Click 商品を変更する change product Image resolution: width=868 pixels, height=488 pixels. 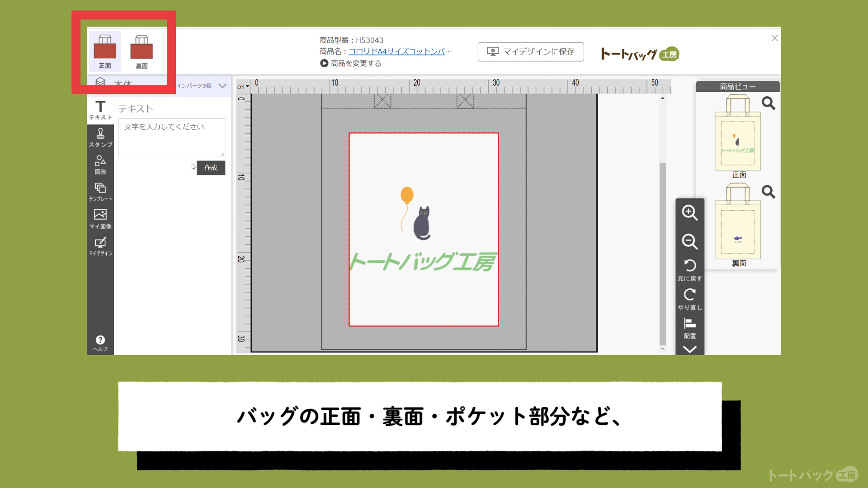point(351,63)
